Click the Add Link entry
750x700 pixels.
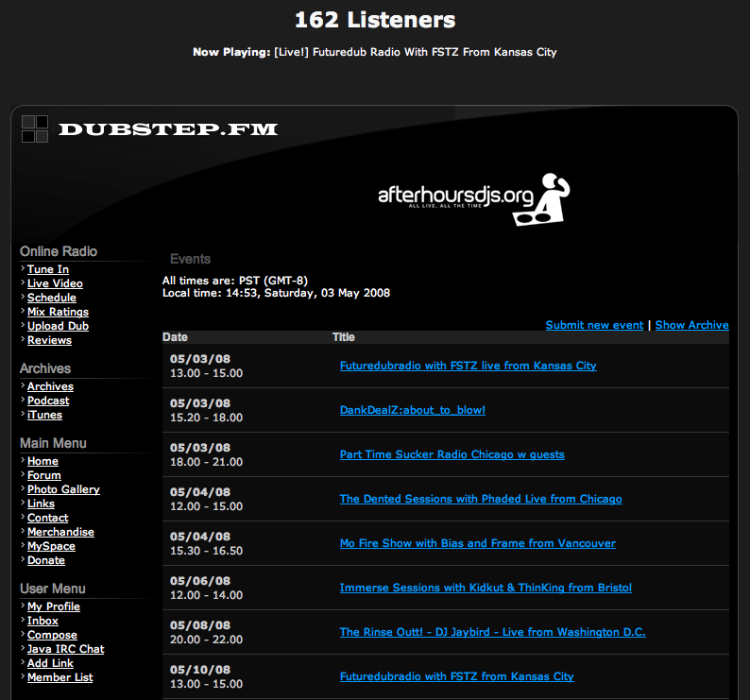[x=50, y=663]
